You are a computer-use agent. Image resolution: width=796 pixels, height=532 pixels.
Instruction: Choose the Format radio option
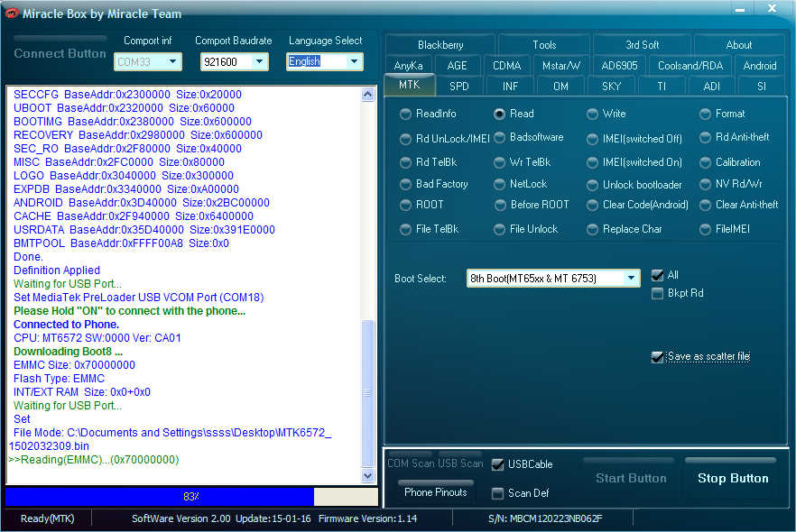coord(722,114)
